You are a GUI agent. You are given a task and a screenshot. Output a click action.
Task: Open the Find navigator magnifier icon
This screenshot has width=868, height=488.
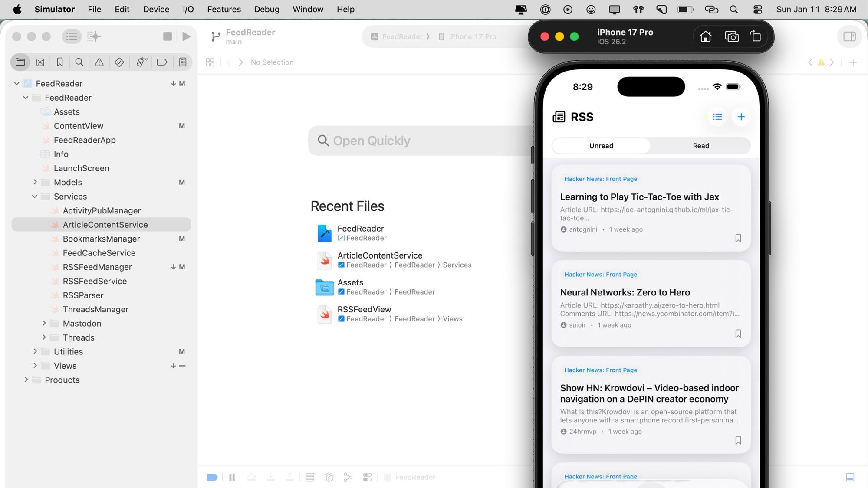tap(79, 62)
